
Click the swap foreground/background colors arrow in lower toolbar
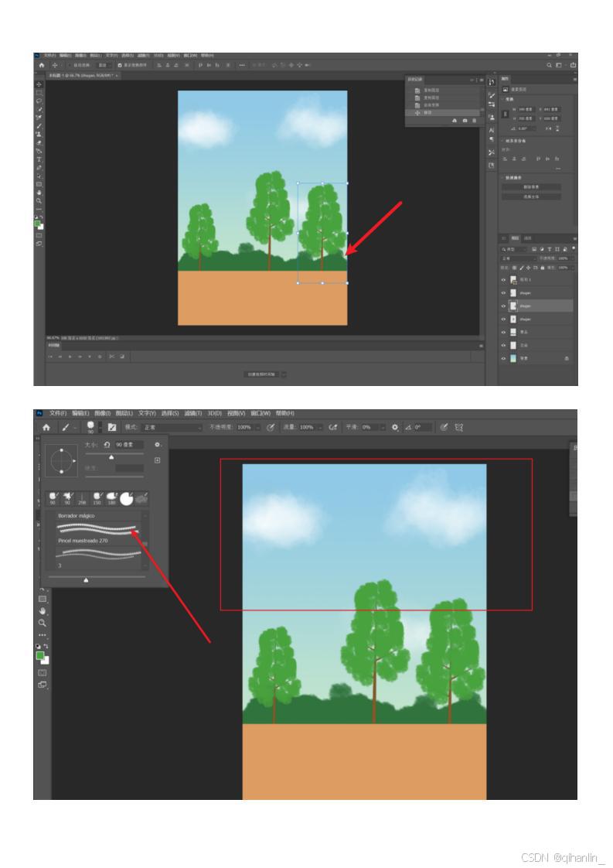coord(46,646)
